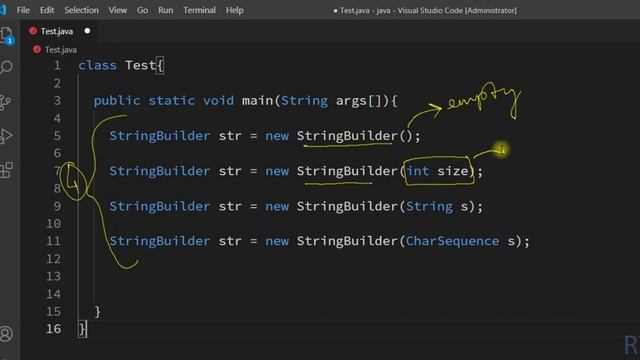Click the VS Code logo icon
Viewport: 640px width, 360px height.
3,10
